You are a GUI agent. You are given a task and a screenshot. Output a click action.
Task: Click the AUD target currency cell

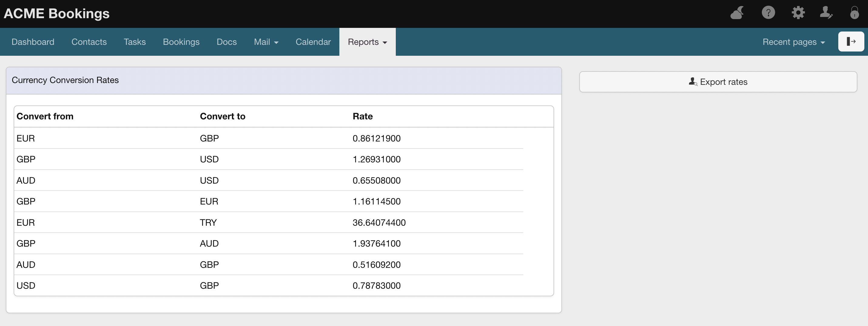tap(209, 244)
